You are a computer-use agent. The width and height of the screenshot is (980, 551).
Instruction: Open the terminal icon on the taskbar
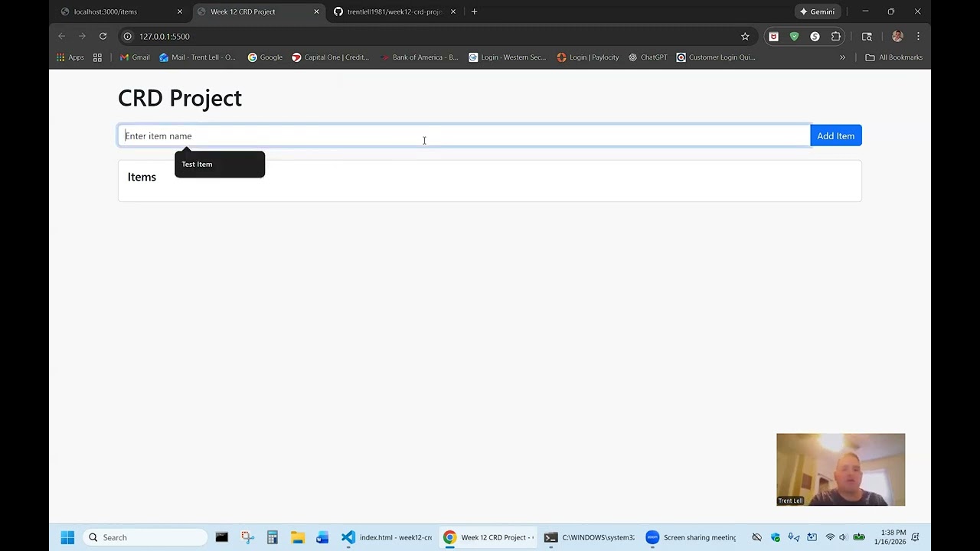point(221,537)
